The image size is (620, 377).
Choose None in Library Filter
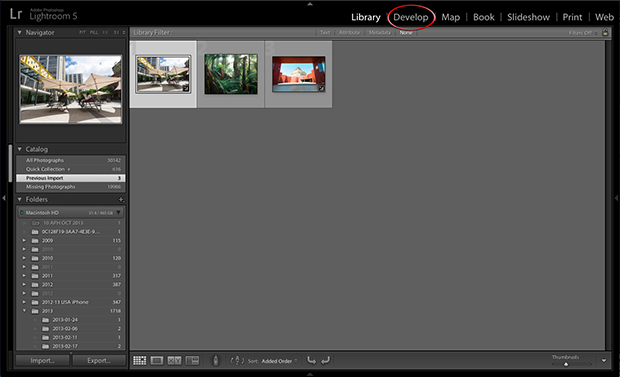(x=406, y=32)
